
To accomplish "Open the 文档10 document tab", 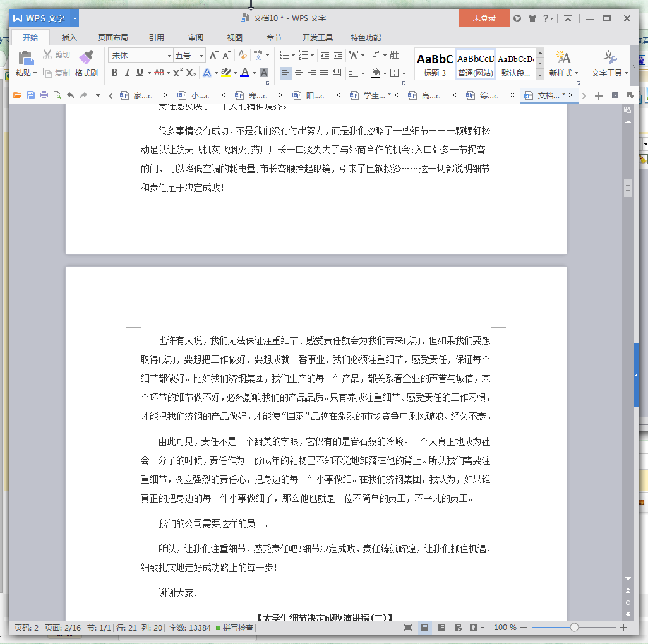I will 547,95.
